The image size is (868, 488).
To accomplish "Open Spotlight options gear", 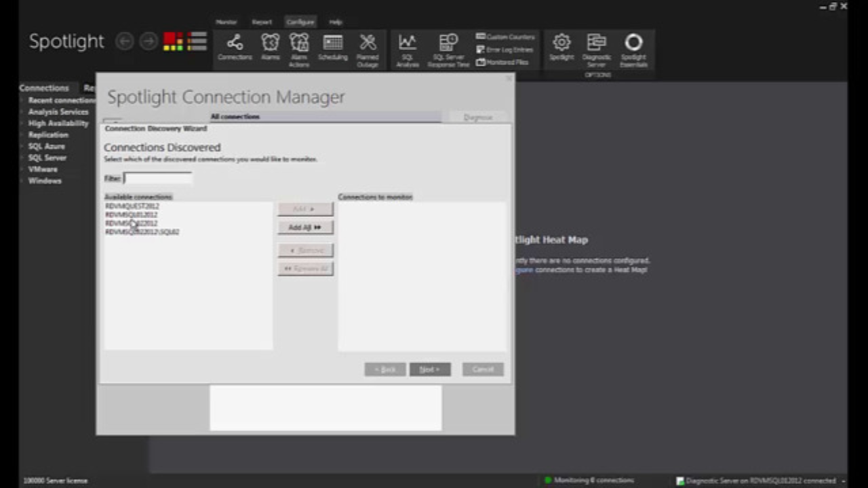I will tap(561, 47).
